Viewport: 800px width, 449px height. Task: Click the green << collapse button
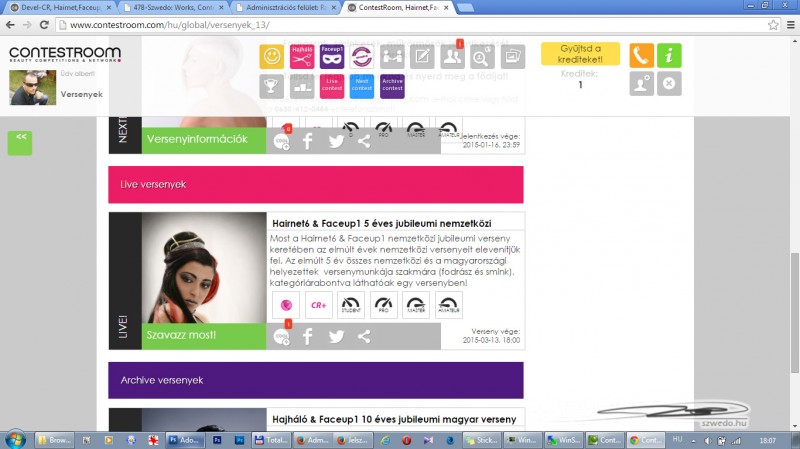tap(20, 143)
